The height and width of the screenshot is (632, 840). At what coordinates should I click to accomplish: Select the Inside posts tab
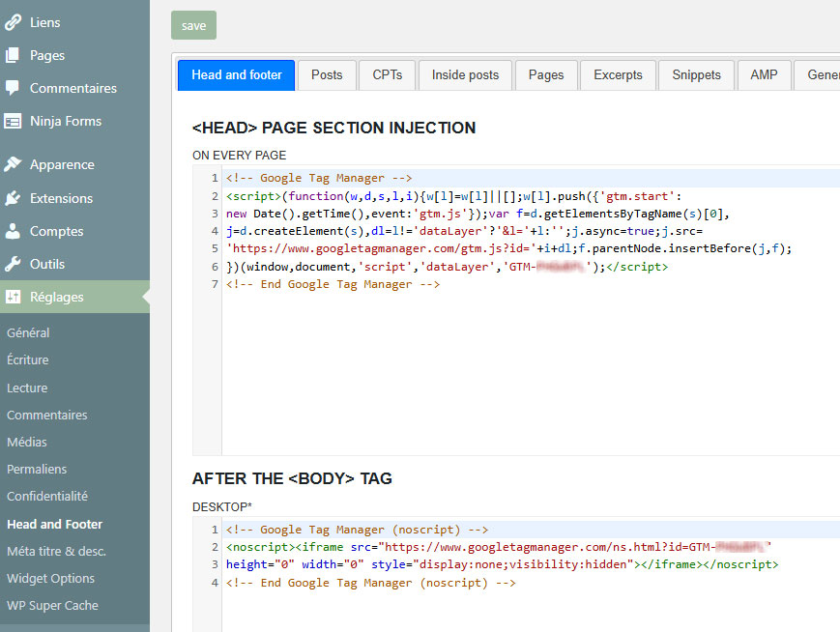(465, 75)
